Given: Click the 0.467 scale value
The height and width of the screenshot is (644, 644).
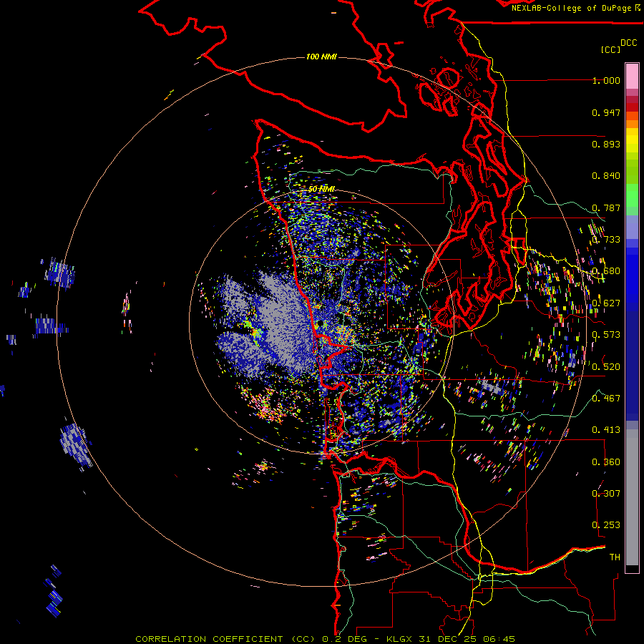Looking at the screenshot, I should 606,399.
